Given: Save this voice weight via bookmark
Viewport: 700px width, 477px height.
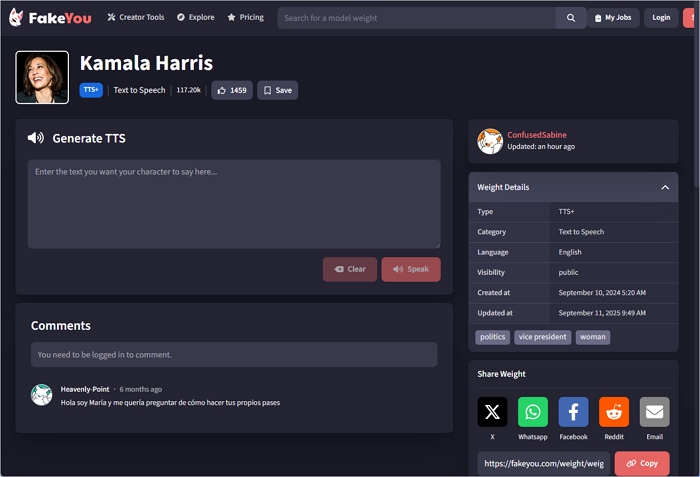Looking at the screenshot, I should 277,90.
